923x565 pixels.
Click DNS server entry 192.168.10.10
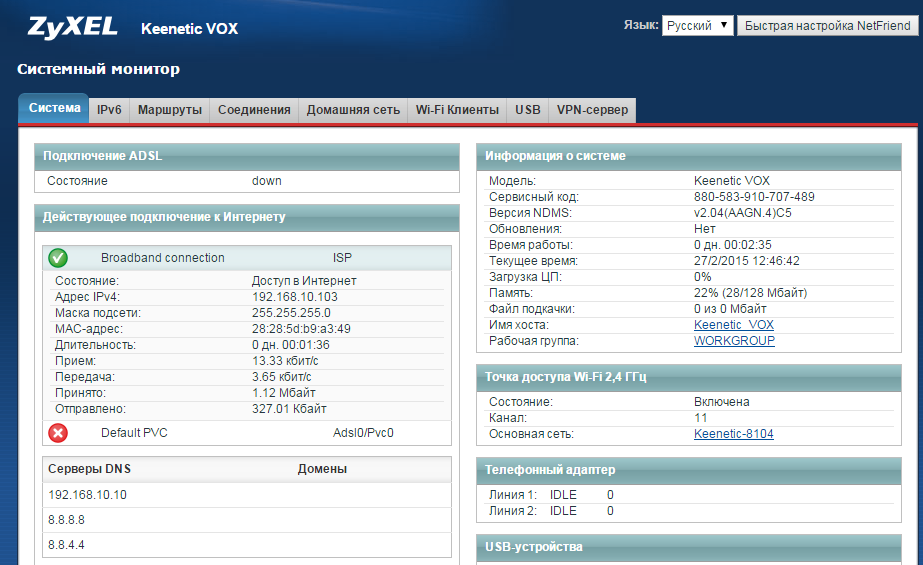(88, 495)
